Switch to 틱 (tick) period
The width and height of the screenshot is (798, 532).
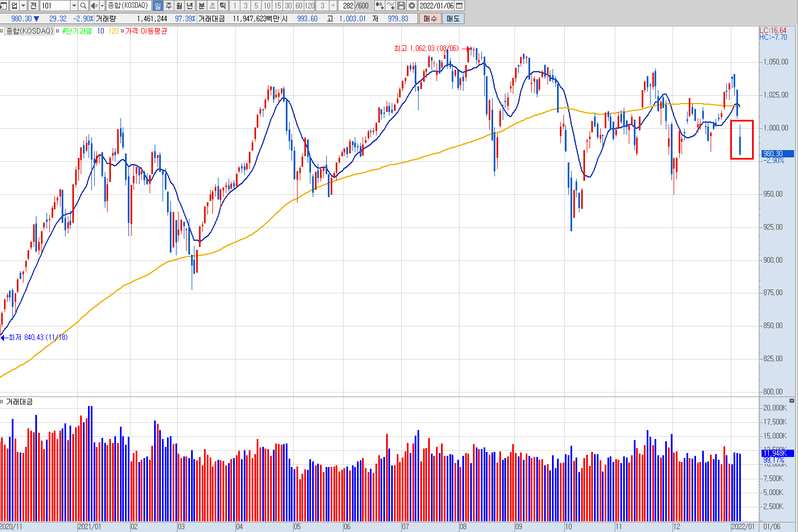click(x=223, y=6)
